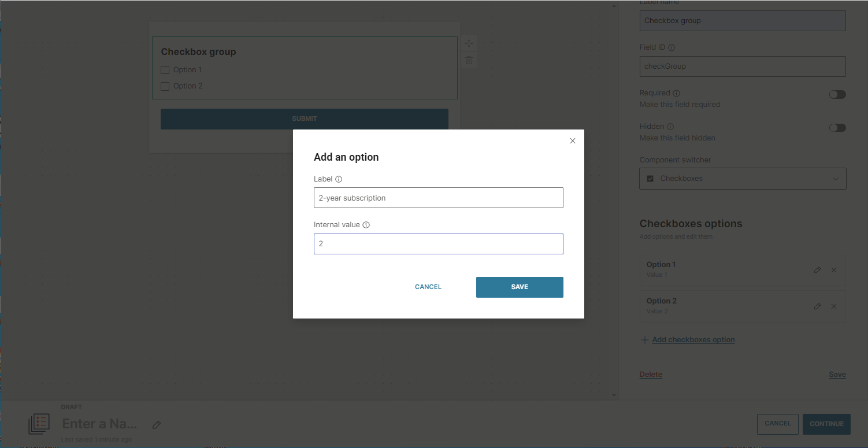The width and height of the screenshot is (868, 448).
Task: Edit the Label field with 2-year subscription
Action: pyautogui.click(x=438, y=198)
